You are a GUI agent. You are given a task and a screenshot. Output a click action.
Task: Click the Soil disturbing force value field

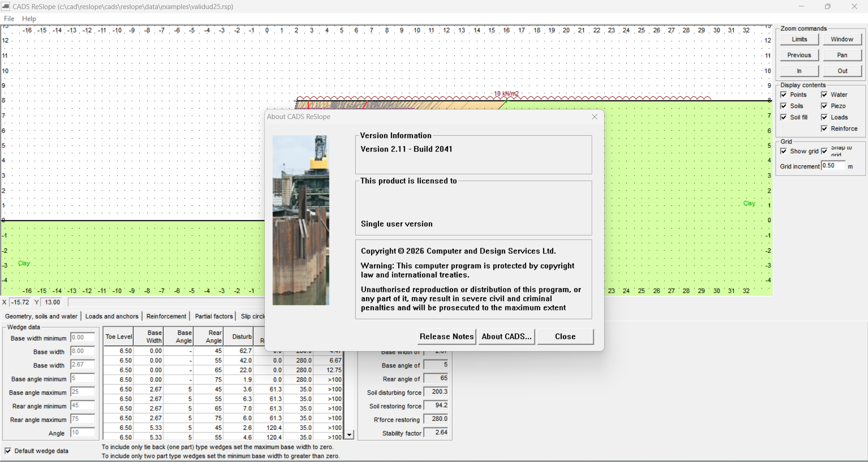[436, 392]
